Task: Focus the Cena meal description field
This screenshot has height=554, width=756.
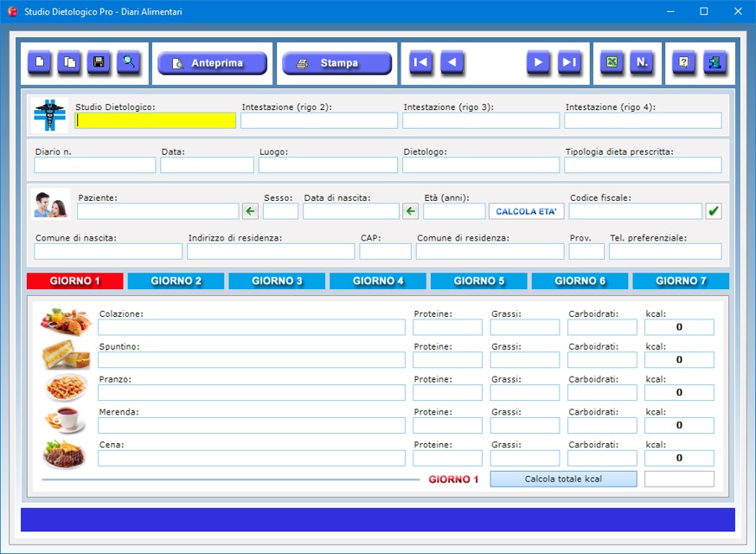Action: (252, 459)
